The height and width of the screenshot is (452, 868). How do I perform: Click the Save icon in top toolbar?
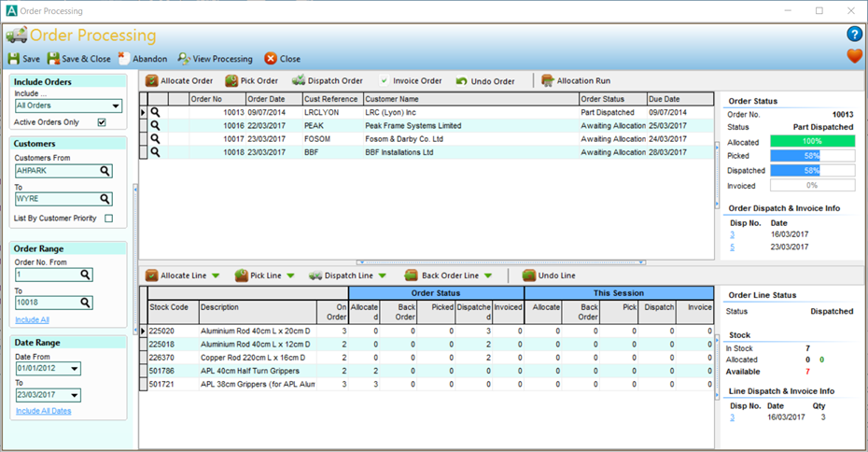point(15,59)
